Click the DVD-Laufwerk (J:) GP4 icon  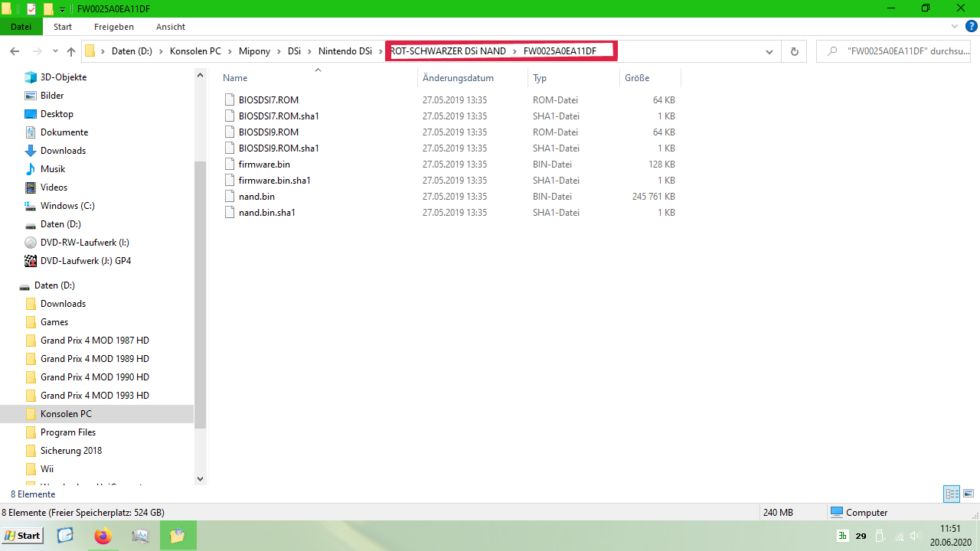31,261
